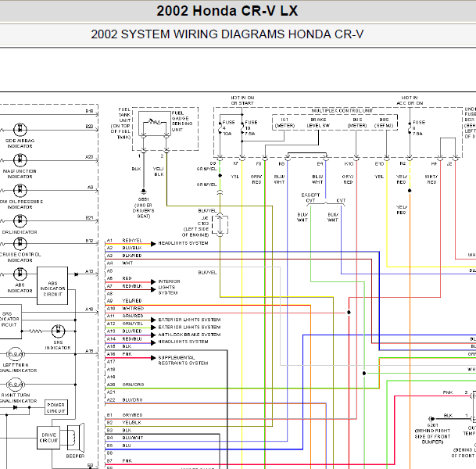Viewport: 476px width, 469px height.
Task: Select the cruise control indicator lamp symbol
Action: tap(20, 243)
